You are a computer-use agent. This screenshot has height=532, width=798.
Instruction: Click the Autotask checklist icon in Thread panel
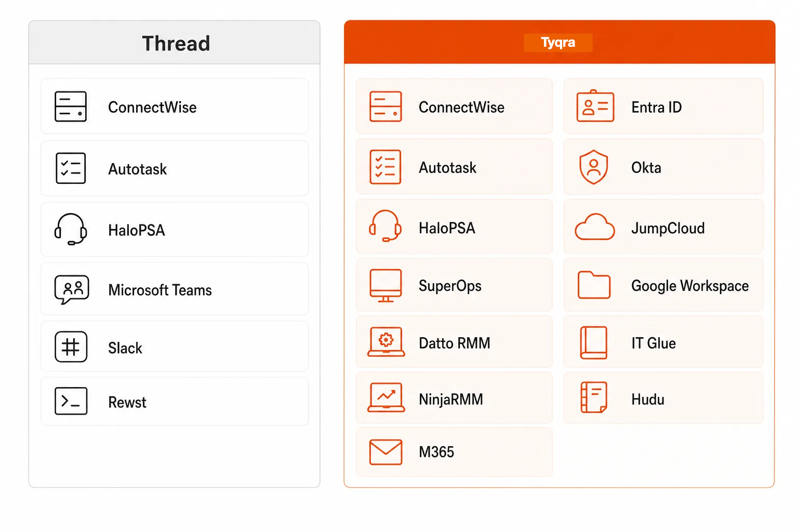(x=71, y=168)
